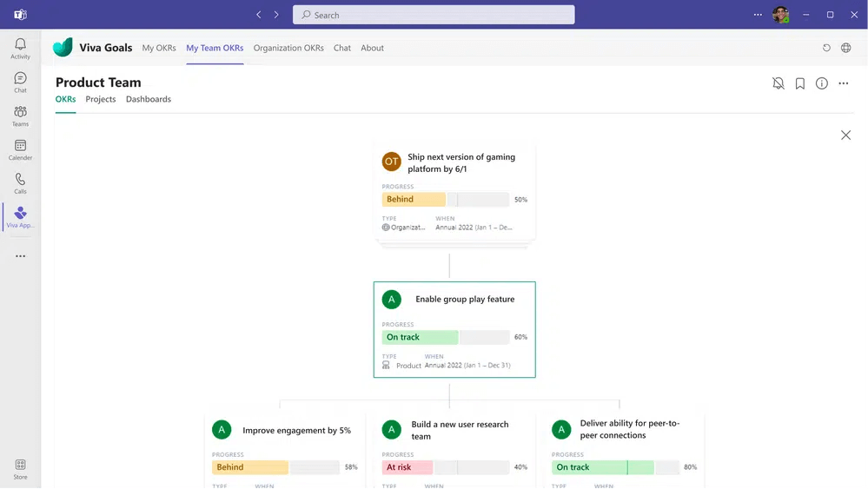
Task: Open the Projects tab
Action: pos(101,99)
